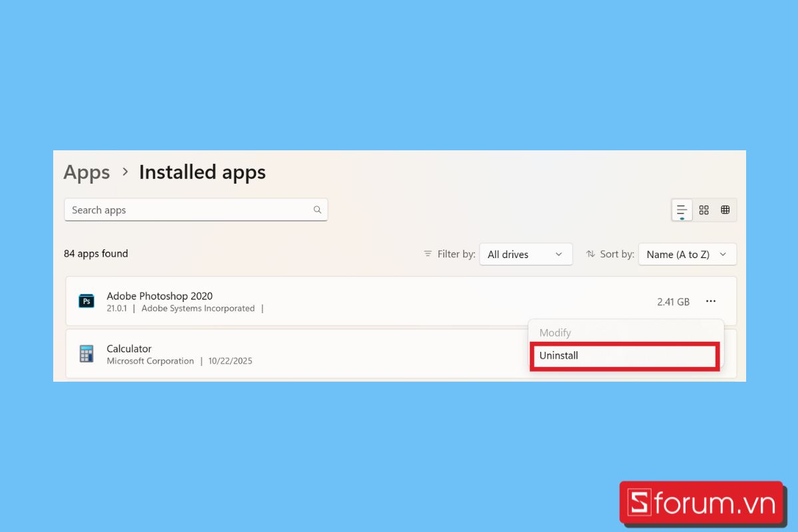Click the search magnifier icon

click(317, 209)
